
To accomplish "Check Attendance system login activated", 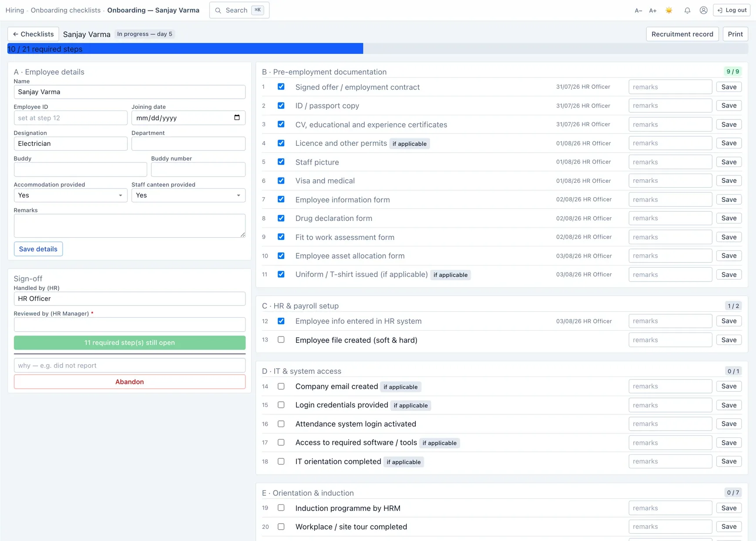I will [281, 423].
